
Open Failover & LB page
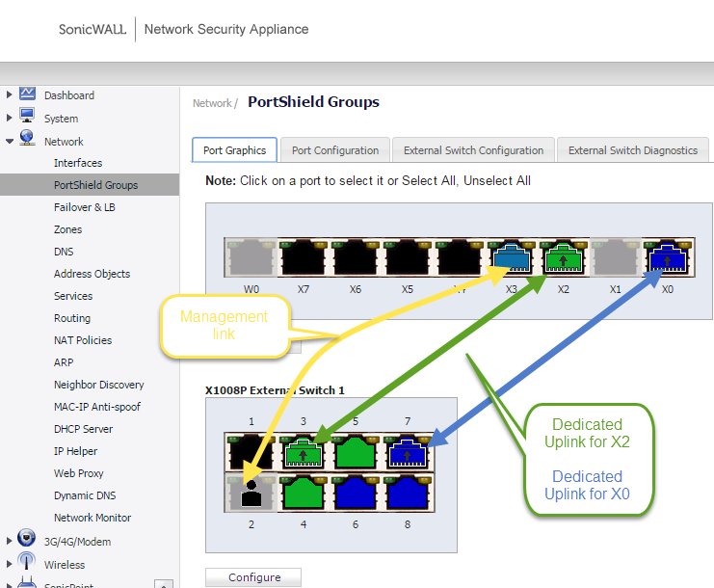pyautogui.click(x=84, y=207)
